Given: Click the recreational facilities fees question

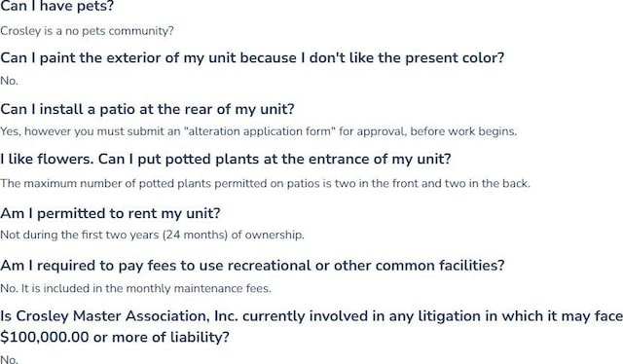Looking at the screenshot, I should (252, 266).
